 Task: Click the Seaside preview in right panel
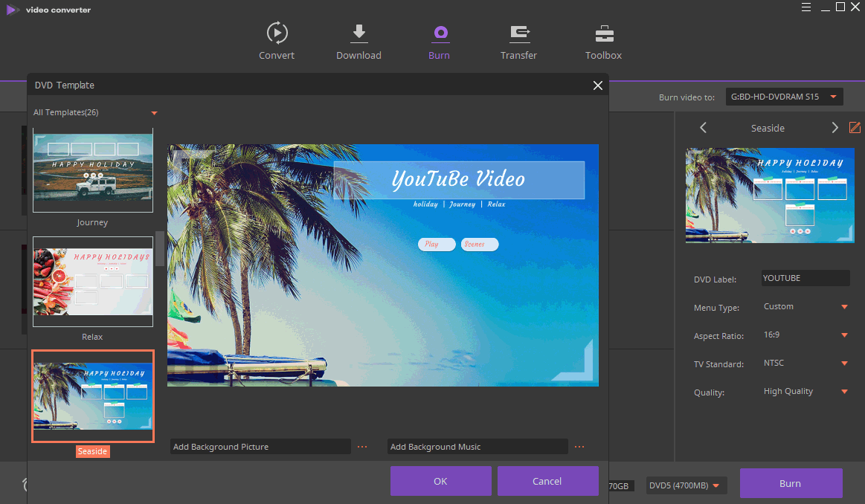point(770,196)
